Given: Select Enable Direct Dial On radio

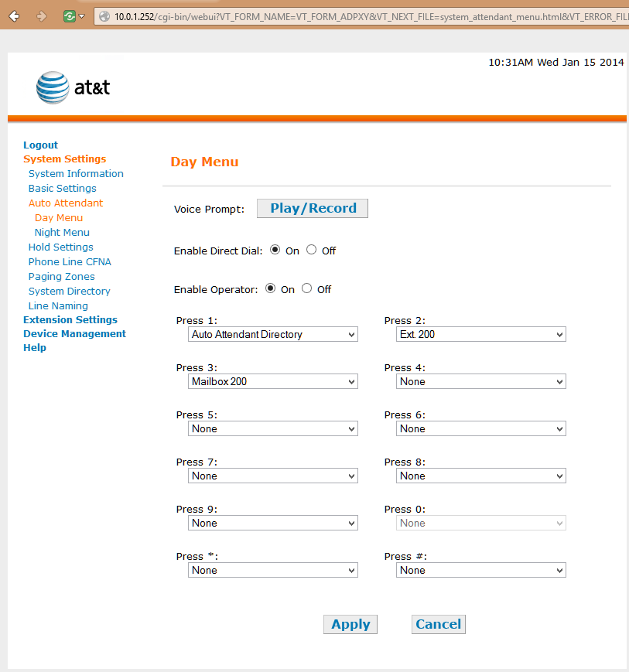Looking at the screenshot, I should (x=275, y=250).
